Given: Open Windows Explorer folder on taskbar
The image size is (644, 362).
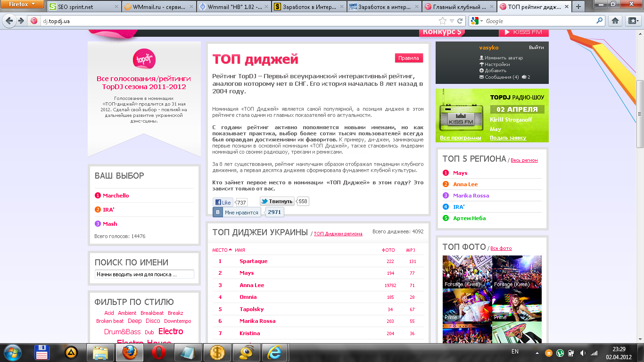Looking at the screenshot, I should pyautogui.click(x=101, y=353).
